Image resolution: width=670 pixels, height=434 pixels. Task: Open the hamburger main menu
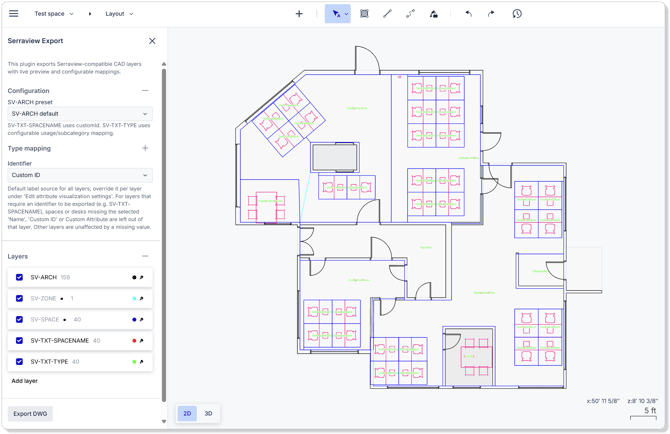(14, 14)
